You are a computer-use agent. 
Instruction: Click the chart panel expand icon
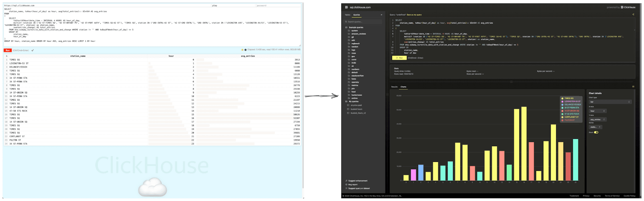(633, 87)
